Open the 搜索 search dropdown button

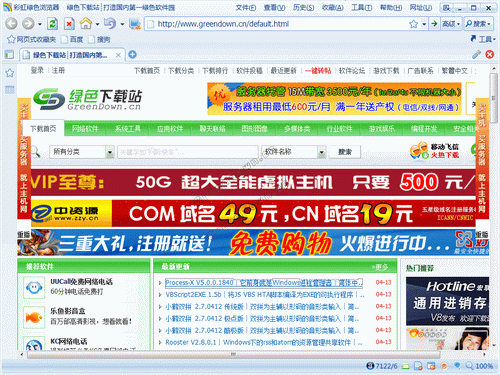479,24
